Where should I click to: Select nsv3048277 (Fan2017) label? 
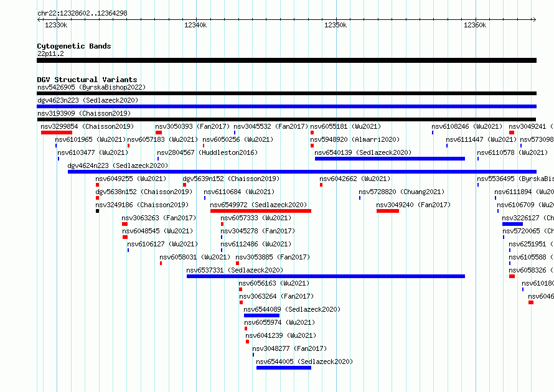point(289,348)
